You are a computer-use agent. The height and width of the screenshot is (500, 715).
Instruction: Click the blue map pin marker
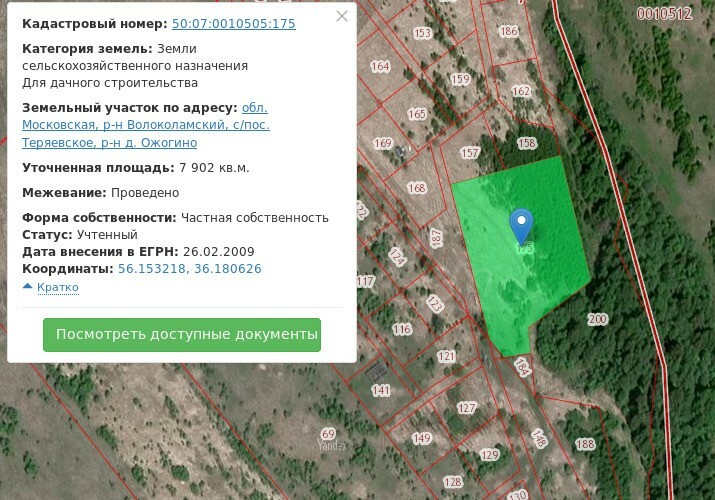coord(521,225)
